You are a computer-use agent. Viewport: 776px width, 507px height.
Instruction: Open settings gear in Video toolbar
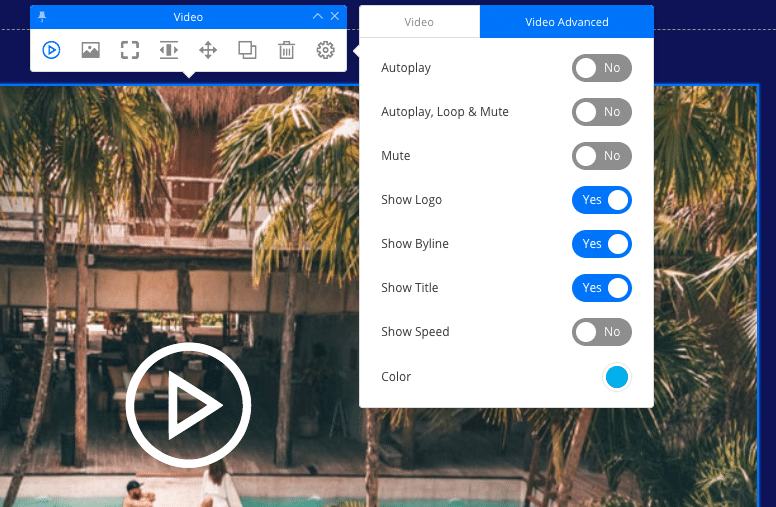tap(325, 50)
